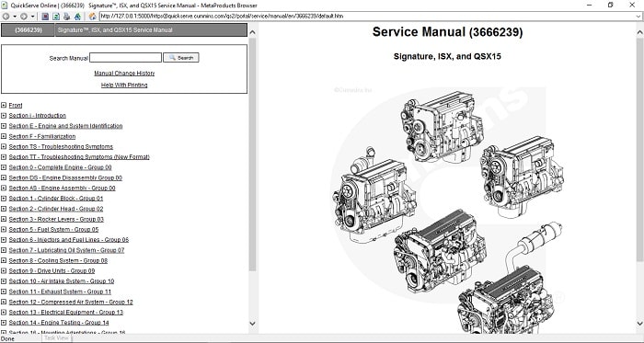Expand Section 14 - Engine Testing node
The image size is (644, 343).
point(4,323)
